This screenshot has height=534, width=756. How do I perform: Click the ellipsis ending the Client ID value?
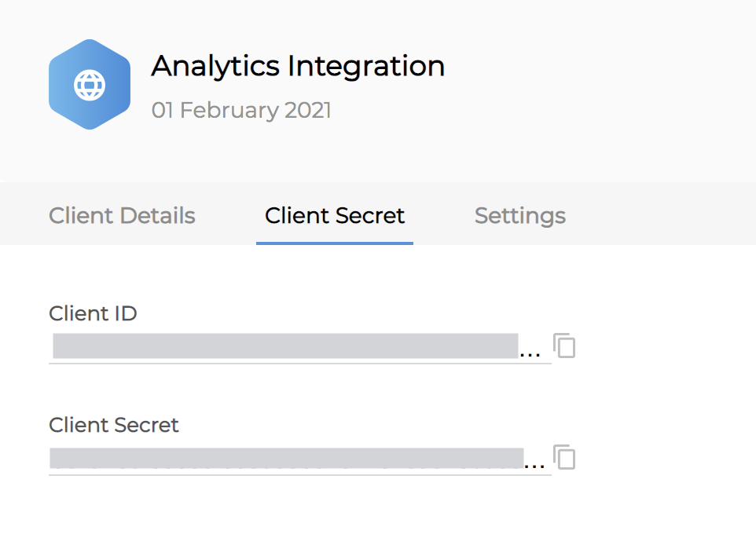531,353
